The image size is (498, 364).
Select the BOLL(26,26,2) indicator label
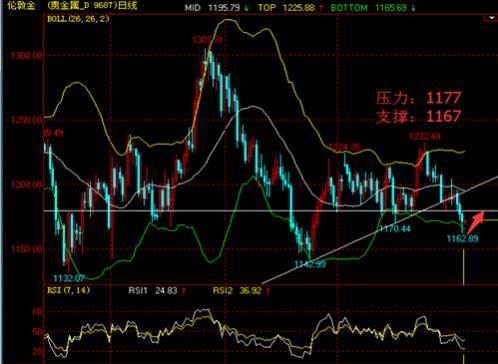click(x=78, y=19)
